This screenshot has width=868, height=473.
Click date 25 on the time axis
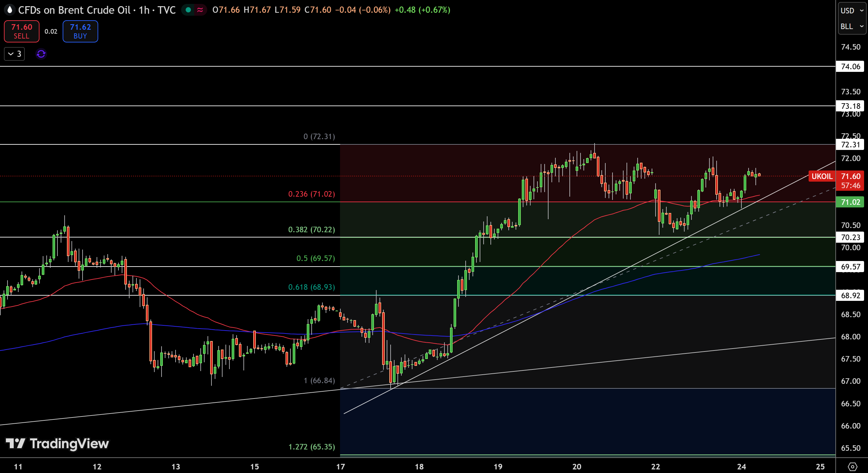point(820,466)
